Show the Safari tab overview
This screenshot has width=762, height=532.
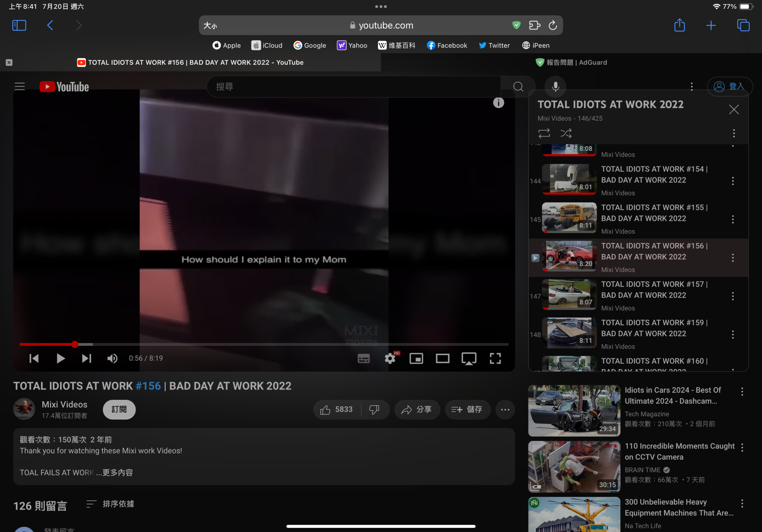[x=743, y=26]
